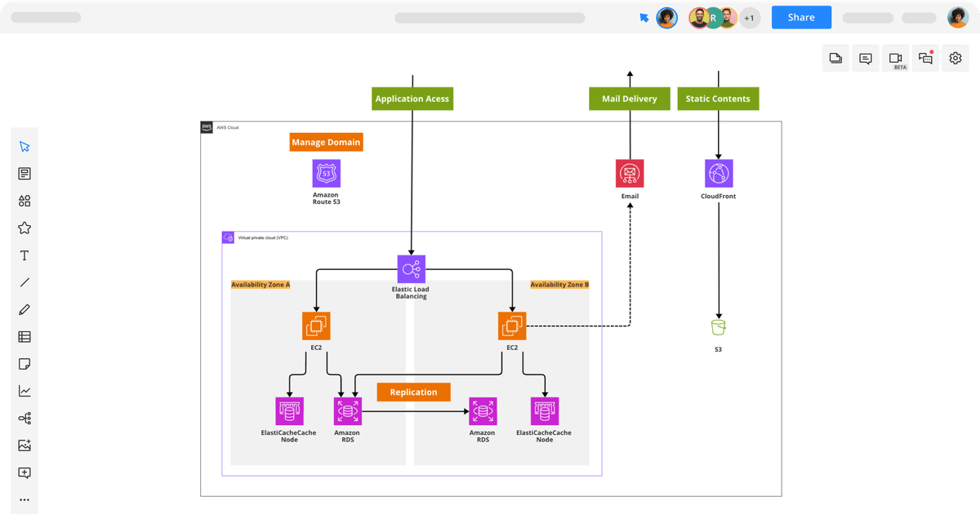Add a sticky note tool

(x=24, y=364)
